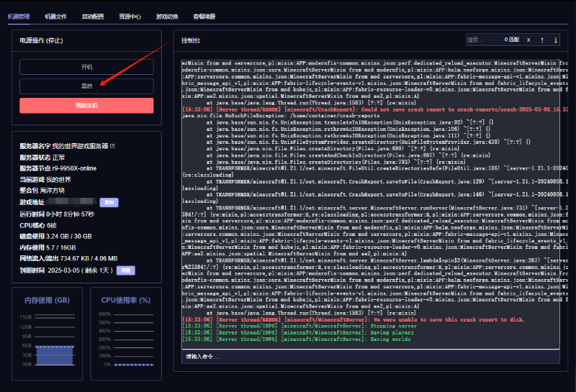The height and width of the screenshot is (392, 576).
Task: Click the 续费 renew button next to expiry date
Action: pos(125,270)
